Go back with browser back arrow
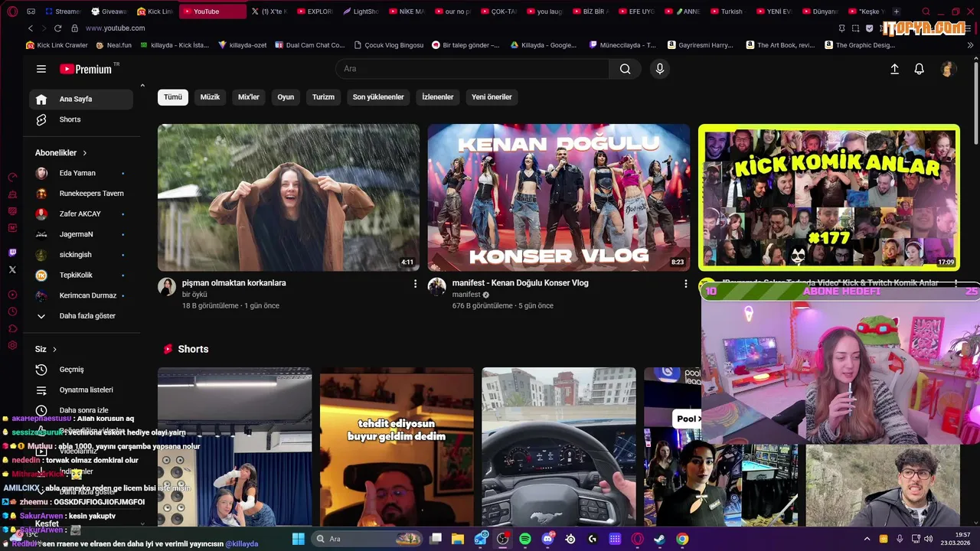Viewport: 980px width, 551px height. (31, 28)
